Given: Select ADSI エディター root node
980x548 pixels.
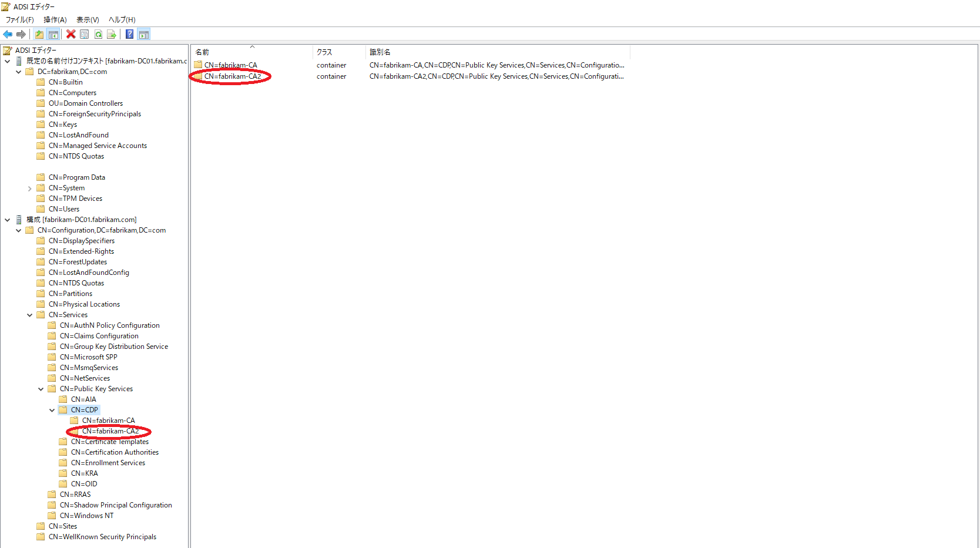Looking at the screenshot, I should coord(36,51).
